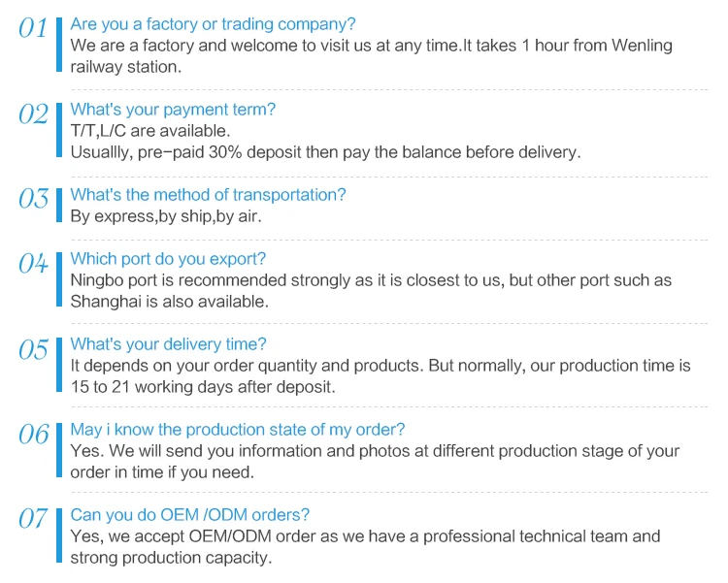
Task: Select the 03 number label
Action: click(33, 200)
